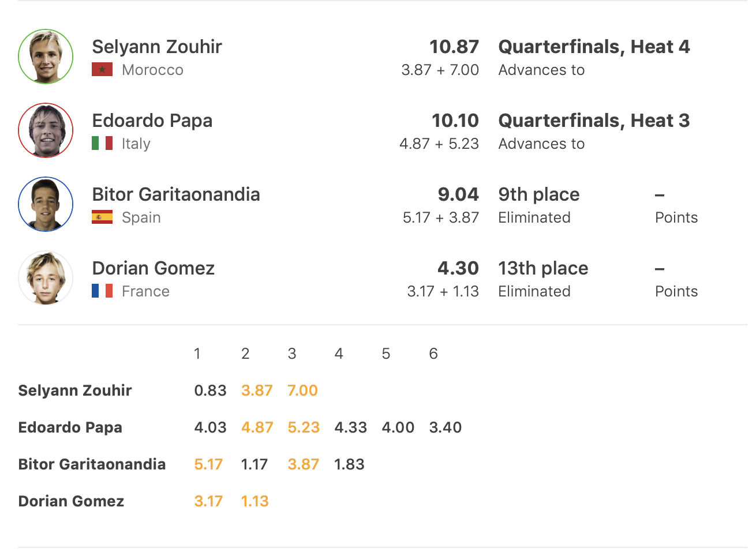The height and width of the screenshot is (556, 756).
Task: Click Selyann Zouhir's 10.87 heat total
Action: [454, 47]
